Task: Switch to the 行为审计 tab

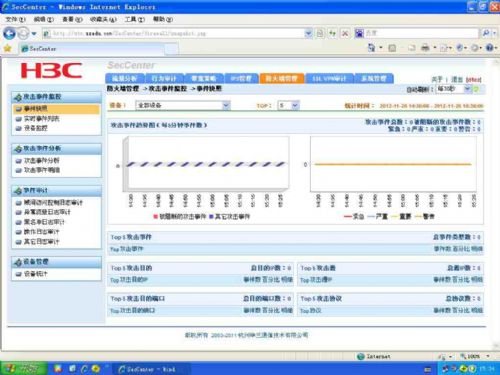Action: pyautogui.click(x=164, y=79)
